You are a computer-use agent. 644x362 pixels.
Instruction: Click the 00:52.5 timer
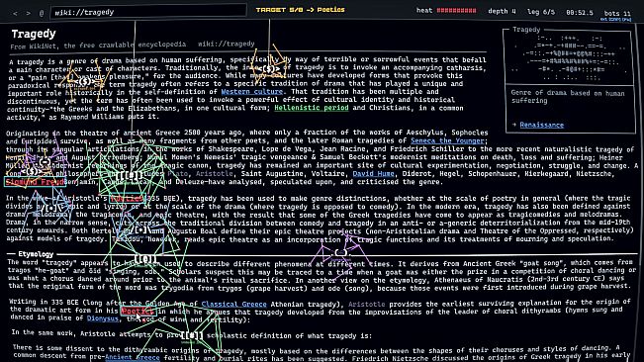pos(580,13)
